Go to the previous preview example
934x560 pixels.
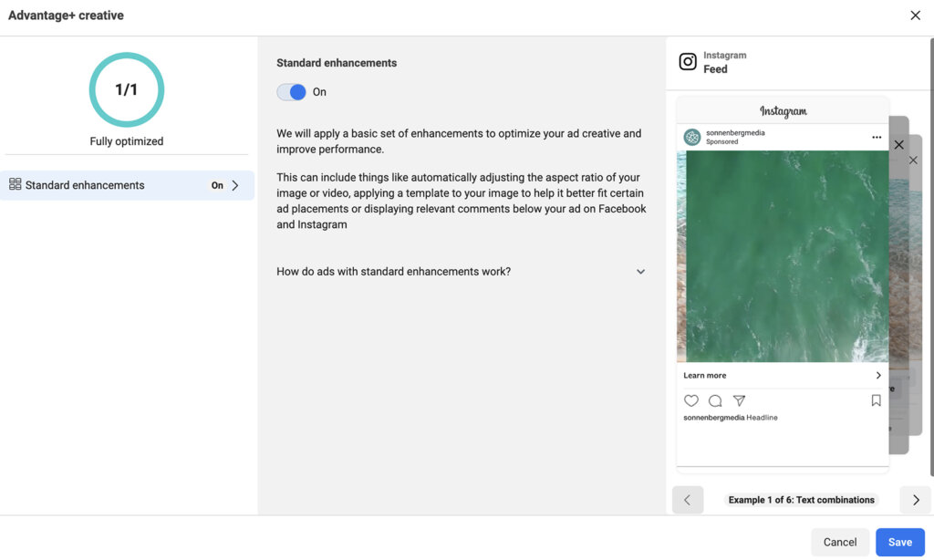coord(688,500)
